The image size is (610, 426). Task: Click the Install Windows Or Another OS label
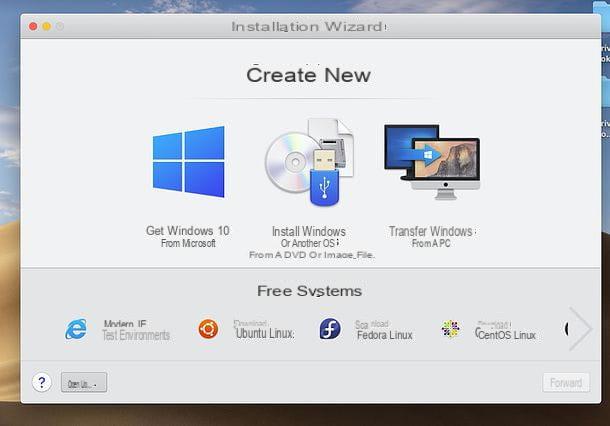coord(309,237)
